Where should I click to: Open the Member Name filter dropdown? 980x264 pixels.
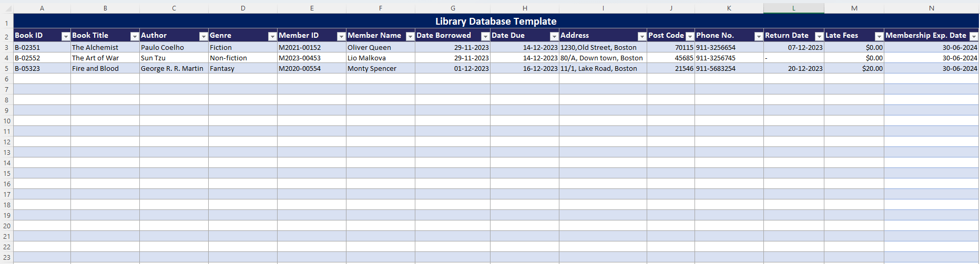click(410, 36)
